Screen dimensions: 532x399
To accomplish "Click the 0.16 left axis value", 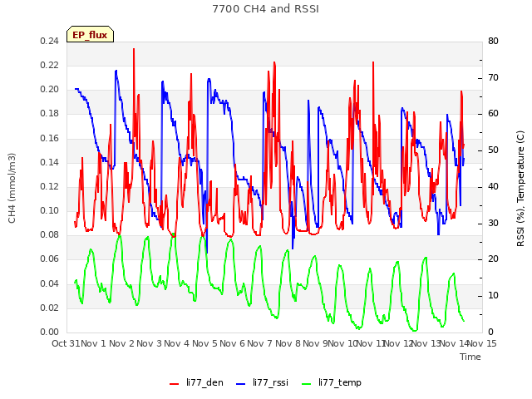I will [x=49, y=138].
